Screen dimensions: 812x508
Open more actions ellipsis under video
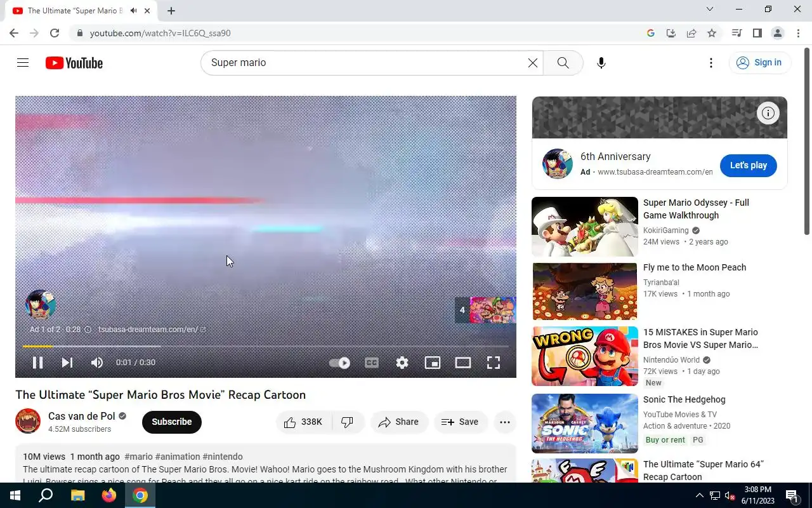pyautogui.click(x=505, y=422)
